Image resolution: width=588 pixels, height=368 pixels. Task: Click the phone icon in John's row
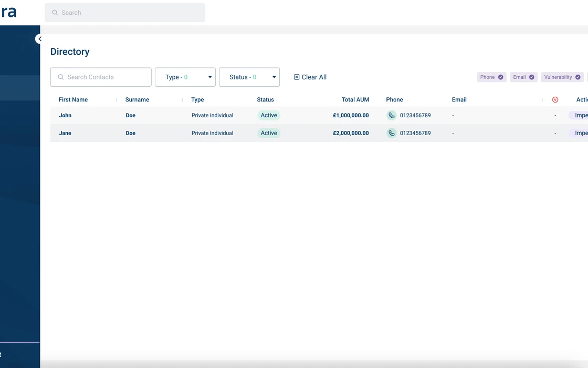coord(392,115)
